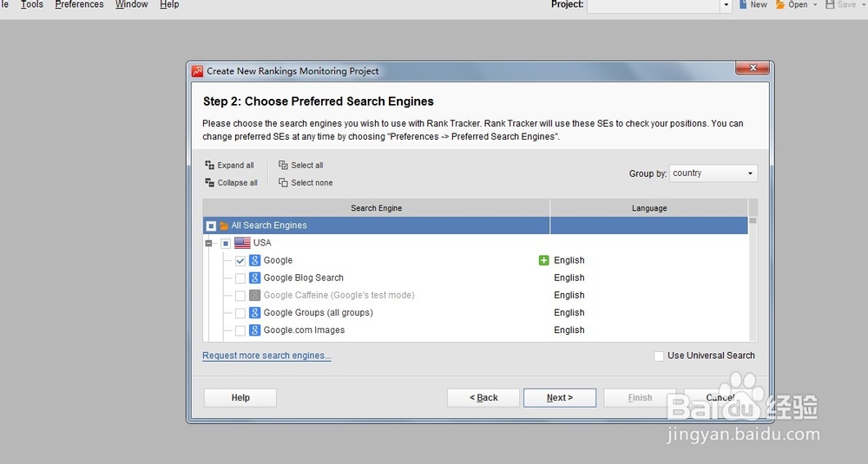The height and width of the screenshot is (464, 868).
Task: Click the Google Groups icon
Action: (x=254, y=312)
